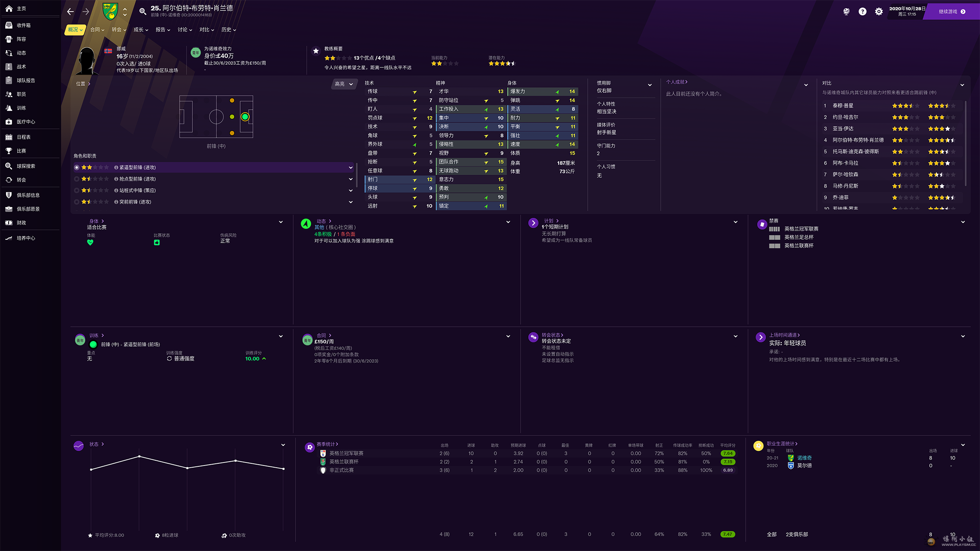Open 收件箱 inbox icon
980x551 pixels.
pyautogui.click(x=9, y=25)
